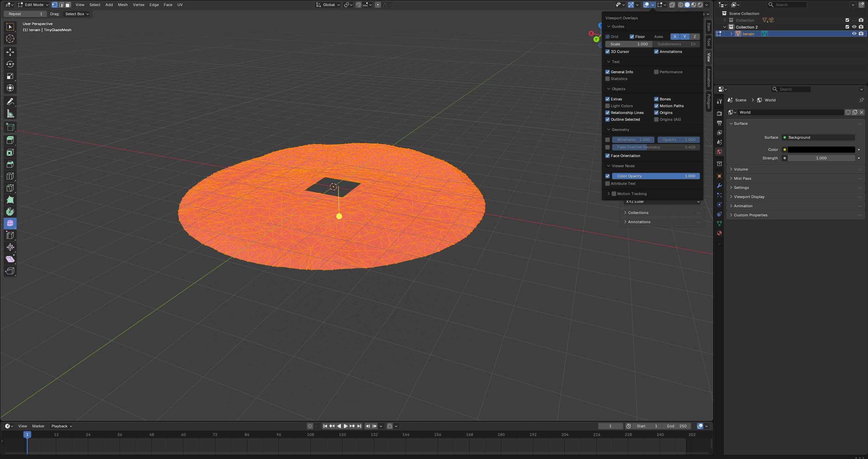The image size is (868, 459).
Task: Open the Drag Select Box dropdown
Action: [77, 14]
